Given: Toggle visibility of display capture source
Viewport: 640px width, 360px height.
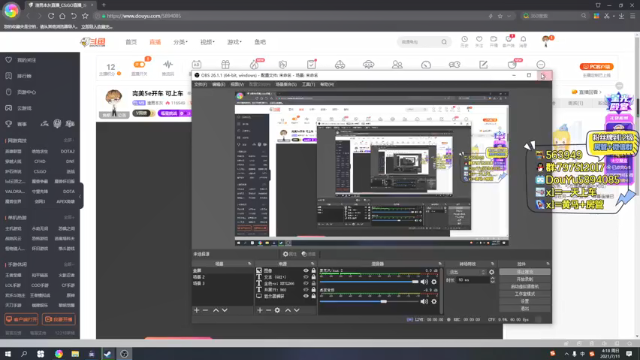Looking at the screenshot, I should [x=306, y=296].
